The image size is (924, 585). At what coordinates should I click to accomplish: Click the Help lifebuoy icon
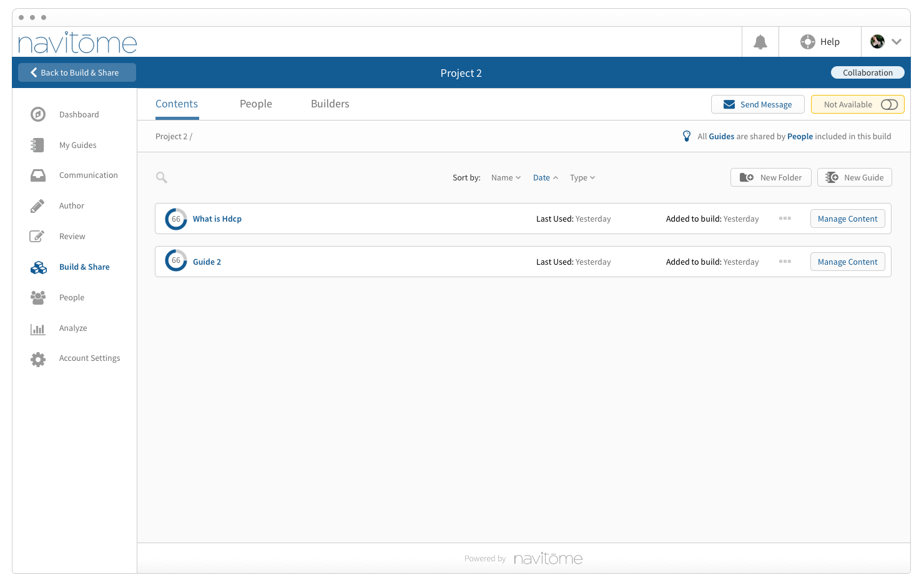point(807,42)
